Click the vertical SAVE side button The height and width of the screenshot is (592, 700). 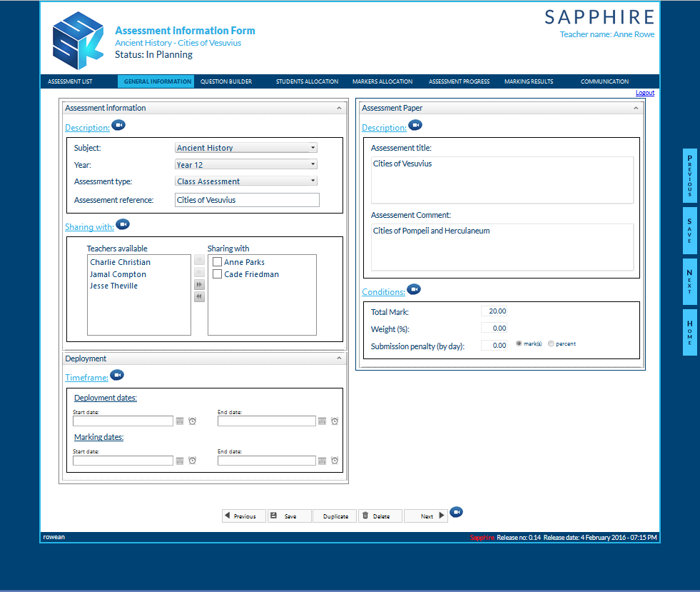click(690, 231)
